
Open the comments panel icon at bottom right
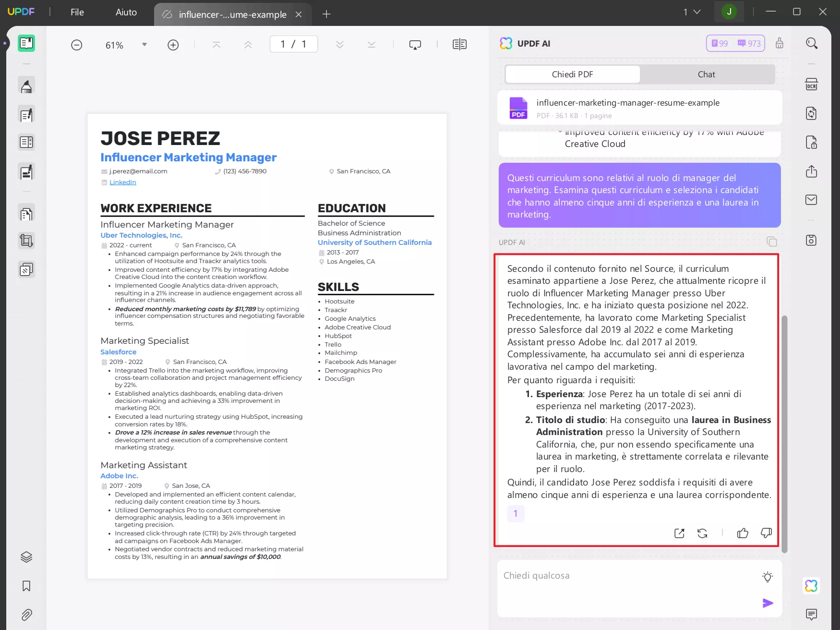pos(812,614)
